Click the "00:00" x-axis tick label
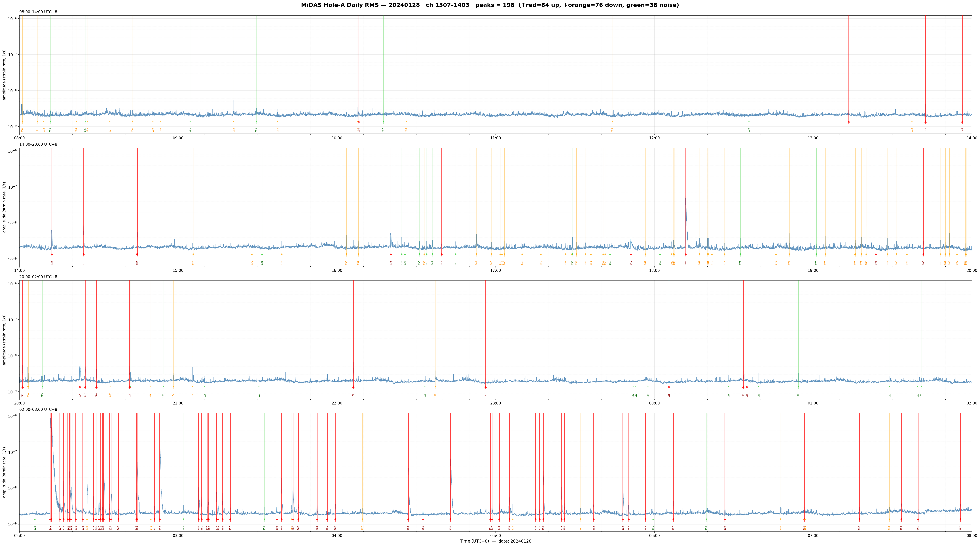Image resolution: width=980 pixels, height=546 pixels. (654, 403)
